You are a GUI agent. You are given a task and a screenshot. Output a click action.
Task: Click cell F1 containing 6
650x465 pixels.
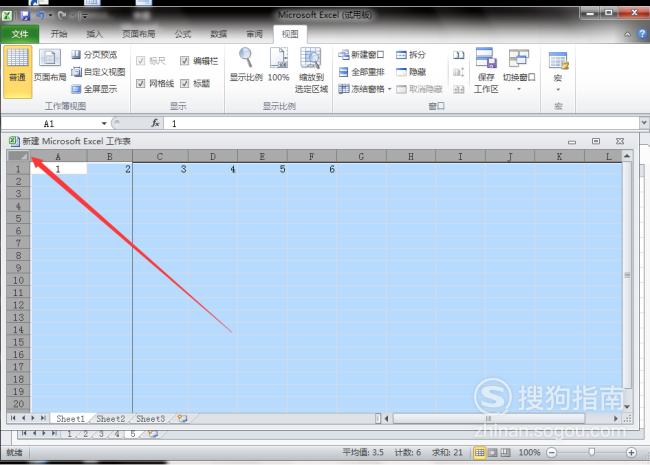point(312,169)
